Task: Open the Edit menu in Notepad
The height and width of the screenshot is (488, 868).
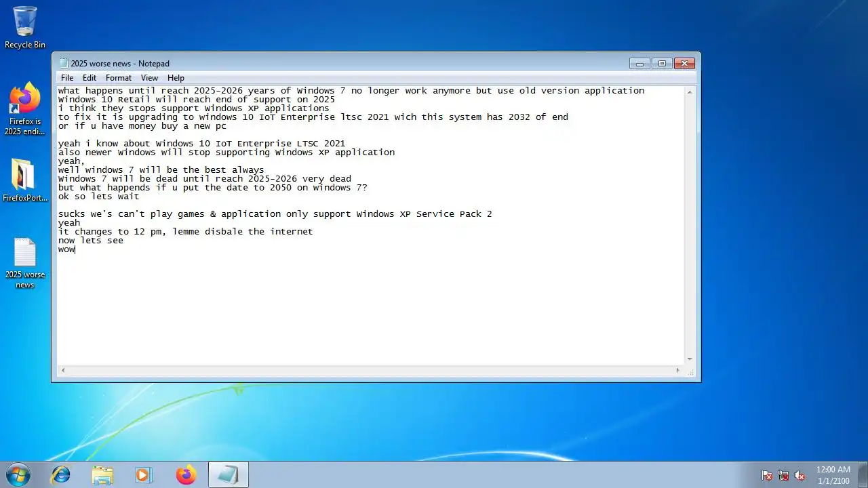Action: coord(90,78)
